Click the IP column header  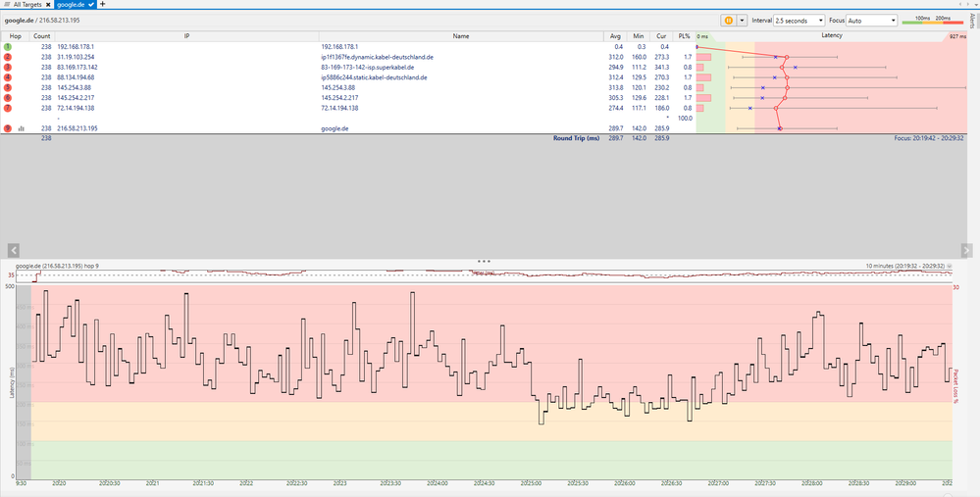[186, 36]
